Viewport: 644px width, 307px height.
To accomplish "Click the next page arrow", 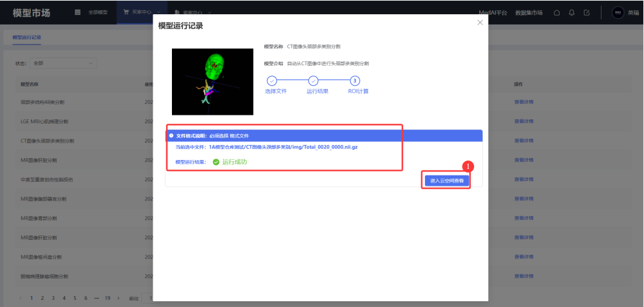I will pyautogui.click(x=118, y=298).
